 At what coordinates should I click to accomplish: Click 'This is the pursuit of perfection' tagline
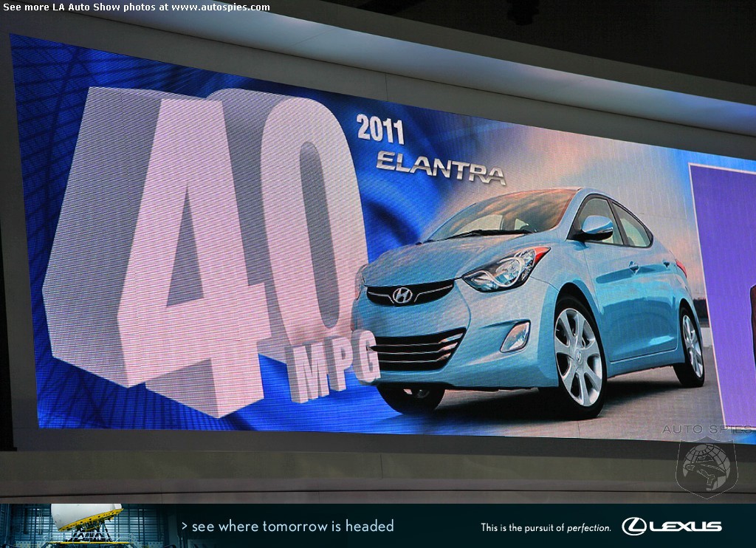[x=546, y=527]
